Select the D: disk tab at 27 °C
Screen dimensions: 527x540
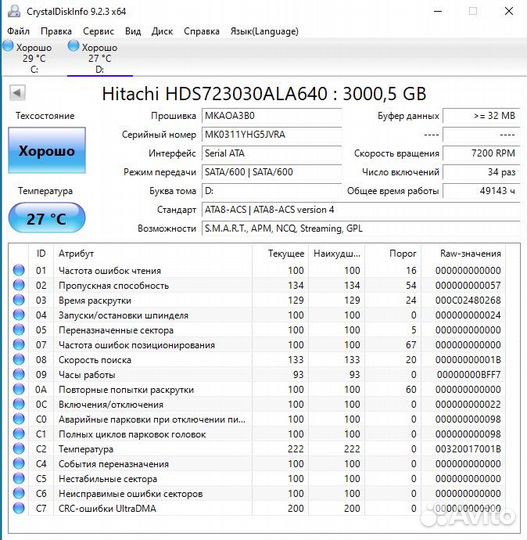pyautogui.click(x=99, y=58)
